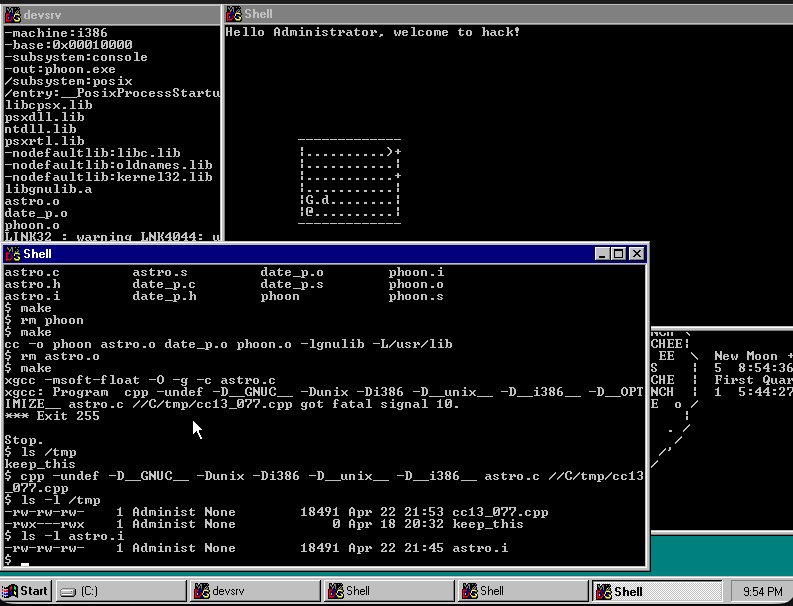Screen dimensions: 793x606
Task: Switch to the devsrv taskbar button
Action: (254, 591)
